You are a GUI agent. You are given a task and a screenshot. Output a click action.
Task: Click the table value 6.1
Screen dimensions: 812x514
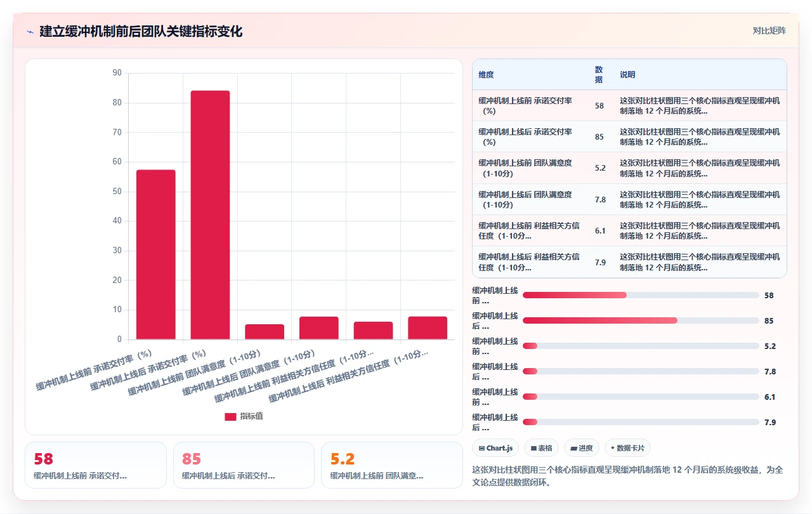[x=600, y=231]
